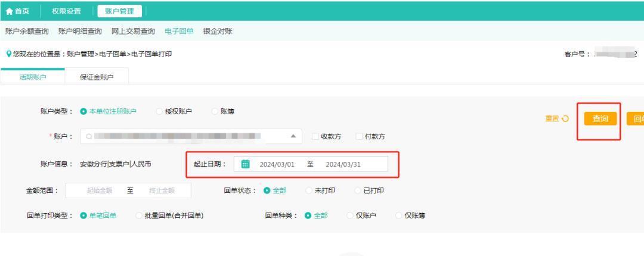Go to 账户余额查询
Screen dimensions: 644x256
27,31
